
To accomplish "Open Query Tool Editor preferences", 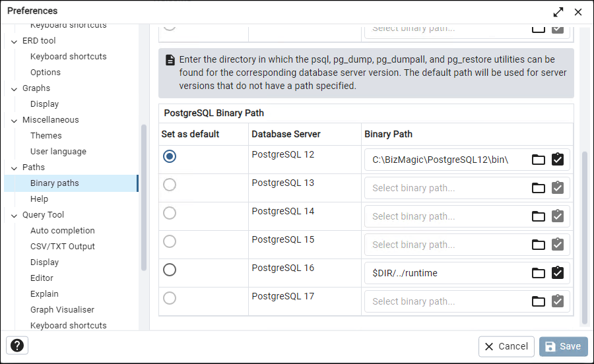I will click(42, 278).
